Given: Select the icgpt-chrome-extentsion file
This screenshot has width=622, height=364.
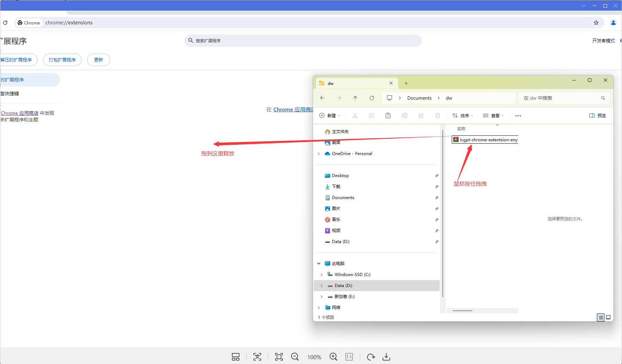Looking at the screenshot, I should (x=485, y=140).
